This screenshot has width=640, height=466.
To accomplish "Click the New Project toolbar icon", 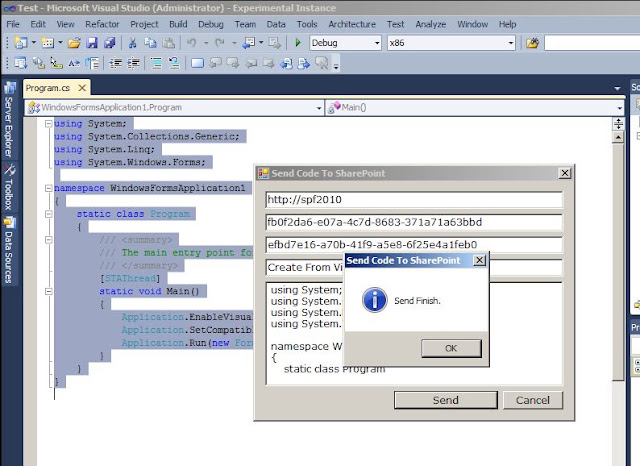I will pos(20,42).
